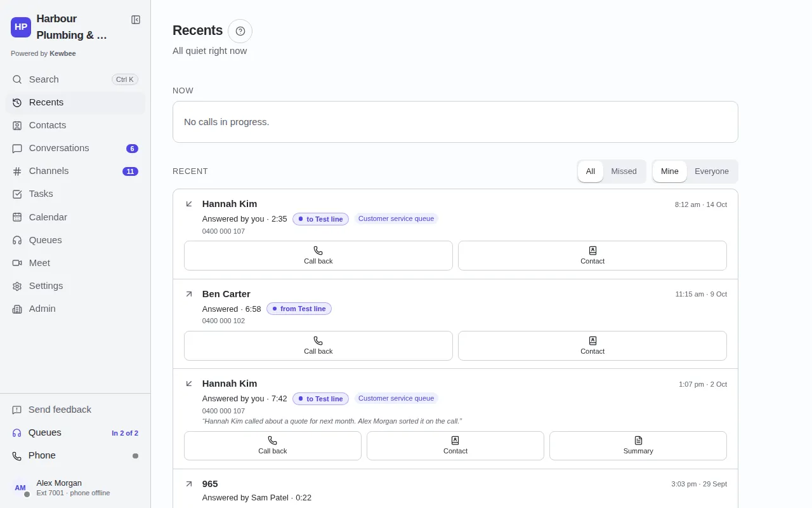This screenshot has height=508, width=812.
Task: Click the Contacts sidebar icon
Action: pyautogui.click(x=17, y=125)
